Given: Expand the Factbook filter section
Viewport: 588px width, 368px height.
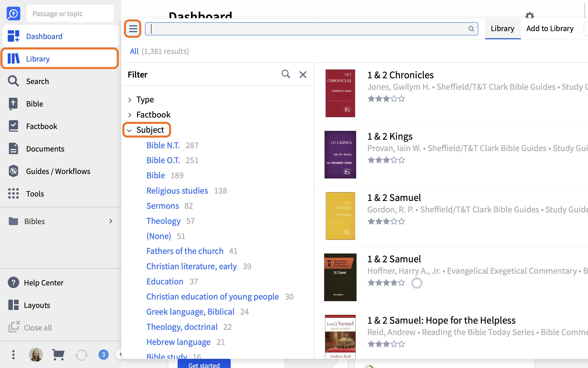Looking at the screenshot, I should point(130,115).
